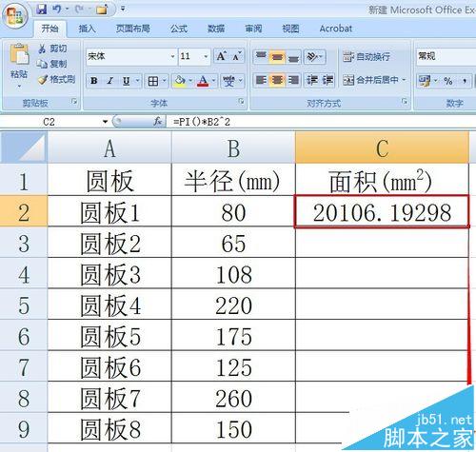Screen dimensions: 476x452
Task: Center cell text horizontally
Action: [x=277, y=80]
